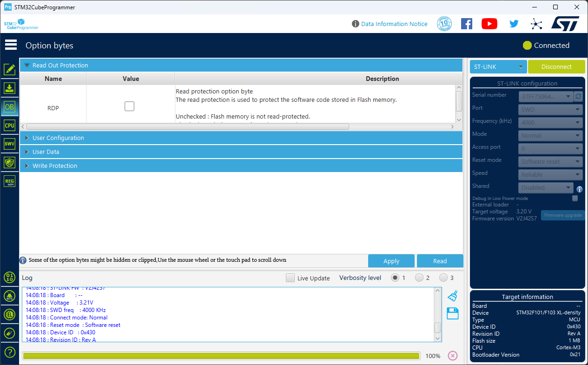Viewport: 588px width, 365px height.
Task: Open the beta features bell icon
Action: pos(10,296)
